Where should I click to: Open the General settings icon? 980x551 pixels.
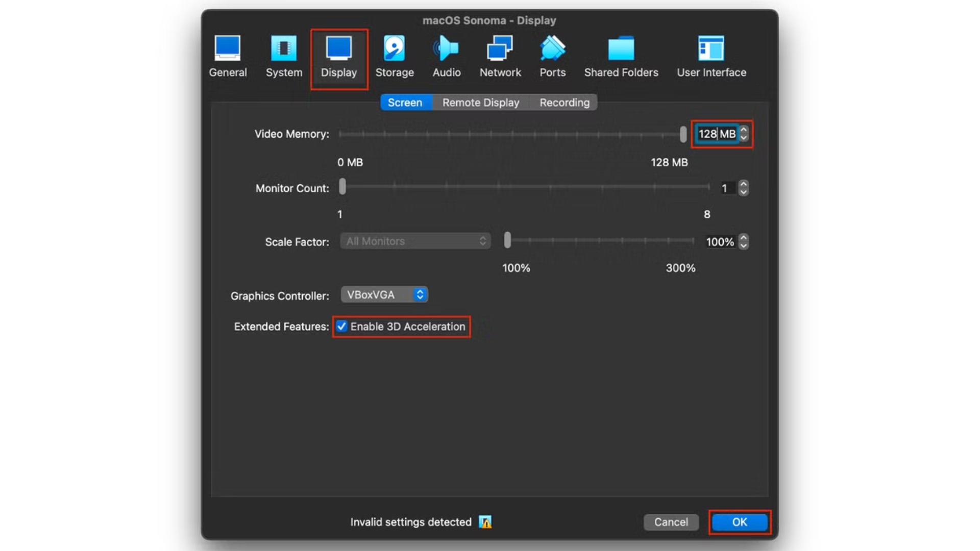[228, 48]
